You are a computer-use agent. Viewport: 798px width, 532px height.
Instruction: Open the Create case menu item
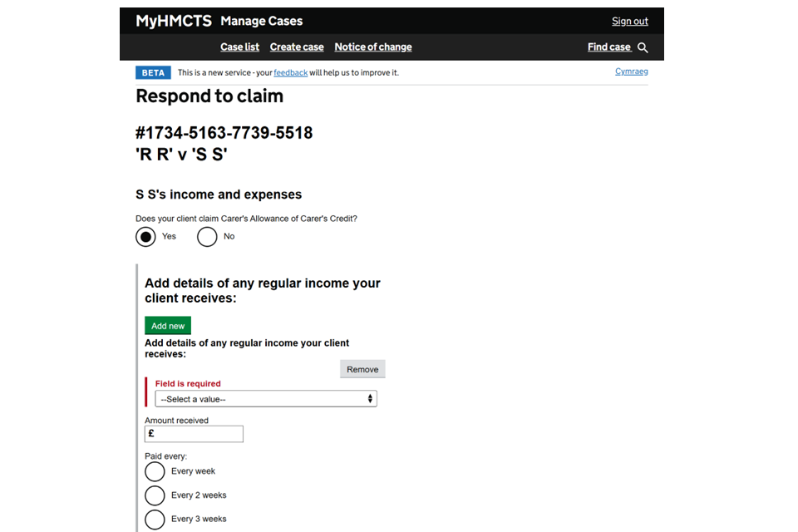297,47
